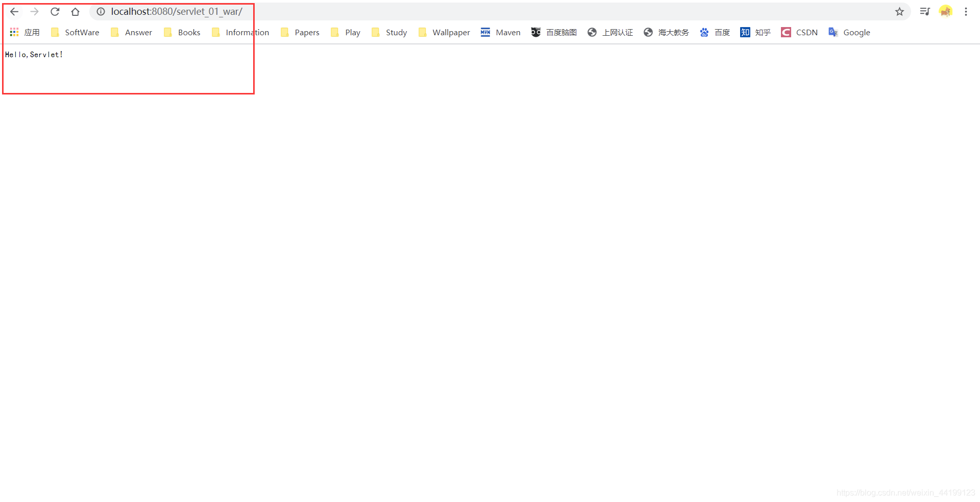Go to the browser home page

[75, 11]
